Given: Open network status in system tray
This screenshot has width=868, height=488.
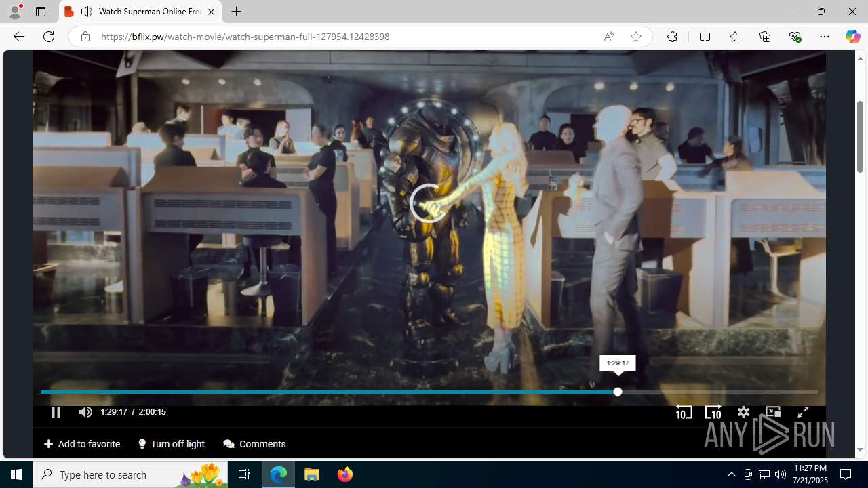Looking at the screenshot, I should [764, 474].
